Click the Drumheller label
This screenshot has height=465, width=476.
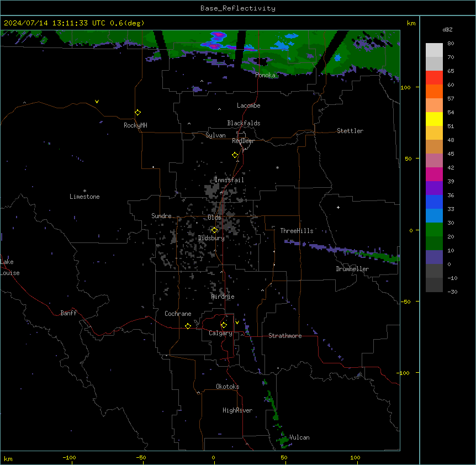pyautogui.click(x=352, y=269)
